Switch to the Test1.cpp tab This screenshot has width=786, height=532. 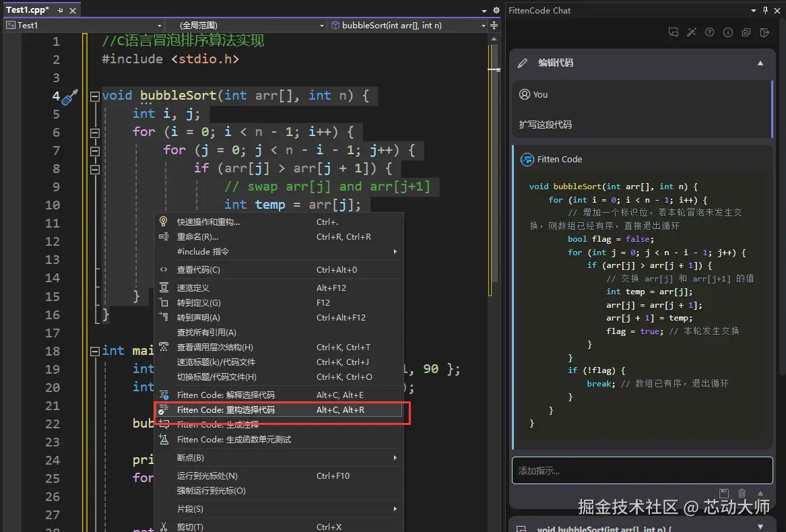(x=28, y=10)
